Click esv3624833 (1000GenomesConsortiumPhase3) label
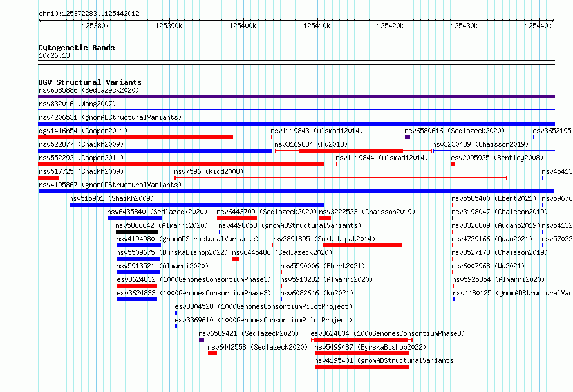Image resolution: width=573 pixels, height=392 pixels. pyautogui.click(x=194, y=293)
